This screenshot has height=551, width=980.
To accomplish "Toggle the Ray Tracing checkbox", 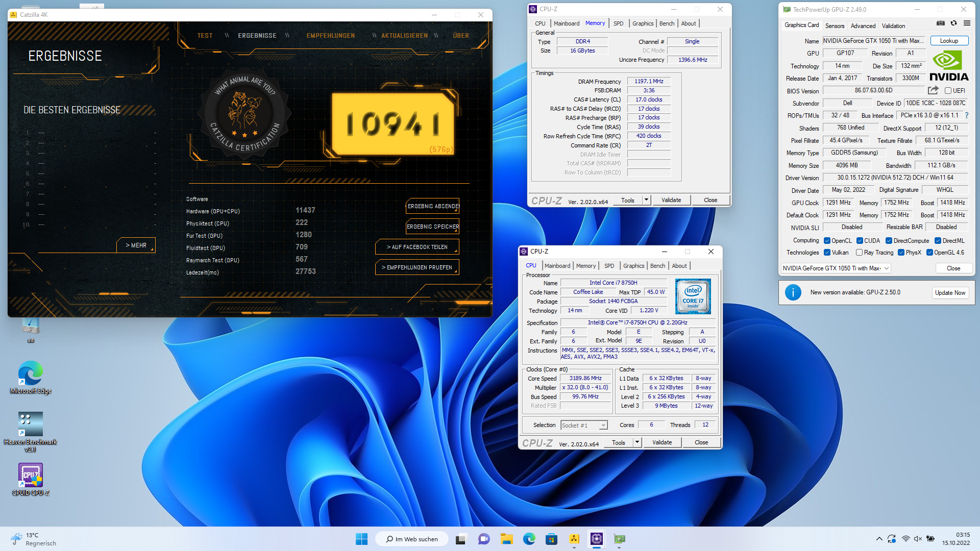I will [x=859, y=253].
